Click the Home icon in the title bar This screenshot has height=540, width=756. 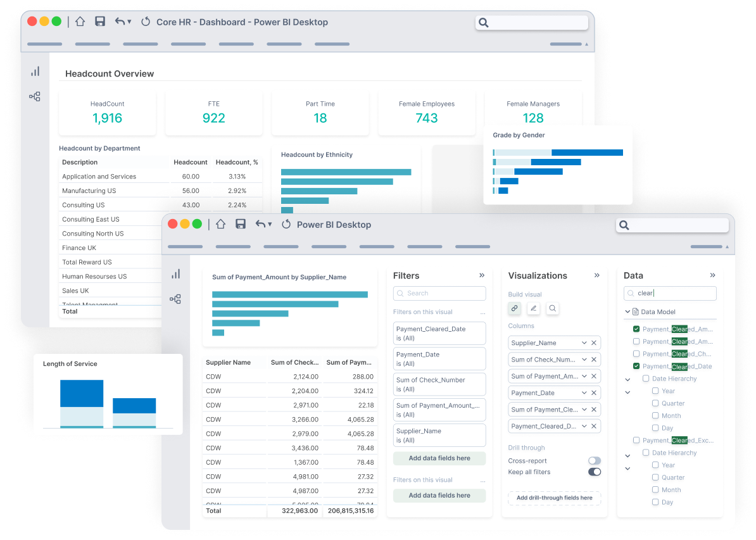coord(219,224)
